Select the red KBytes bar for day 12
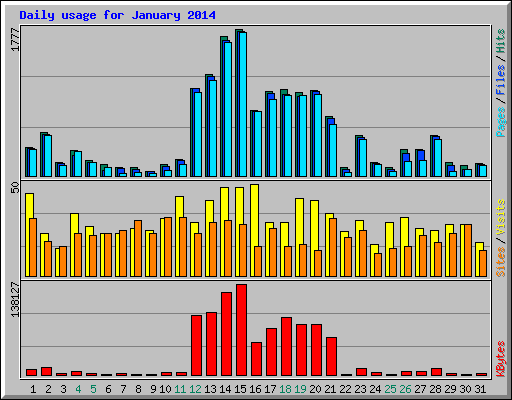512x400 pixels. [x=197, y=345]
